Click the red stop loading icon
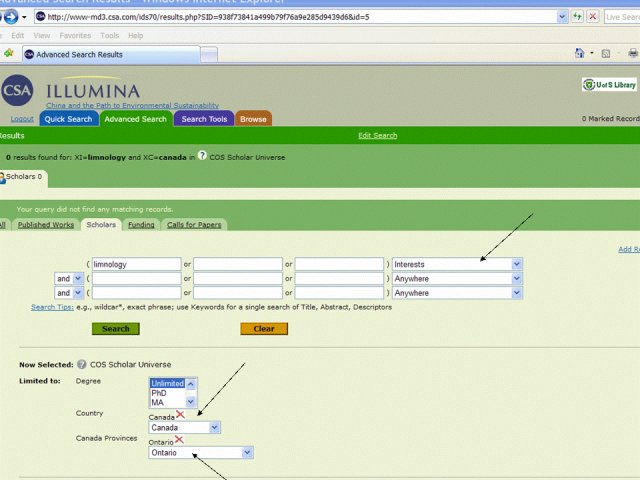Image resolution: width=640 pixels, height=480 pixels. click(x=593, y=17)
